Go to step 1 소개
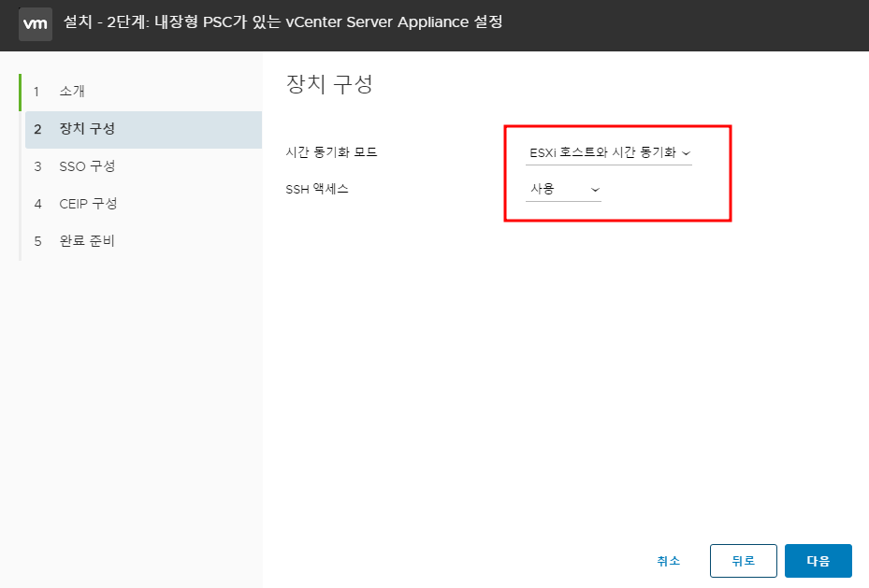This screenshot has width=869, height=588. pyautogui.click(x=143, y=92)
